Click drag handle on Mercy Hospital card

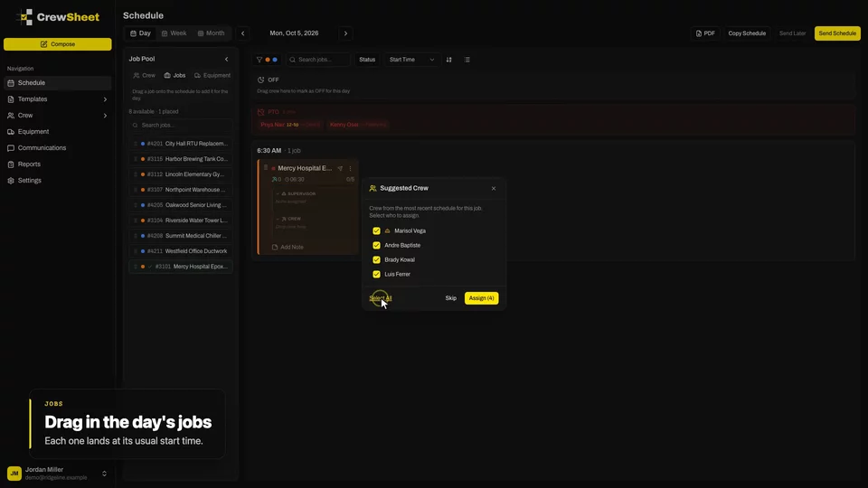(266, 168)
